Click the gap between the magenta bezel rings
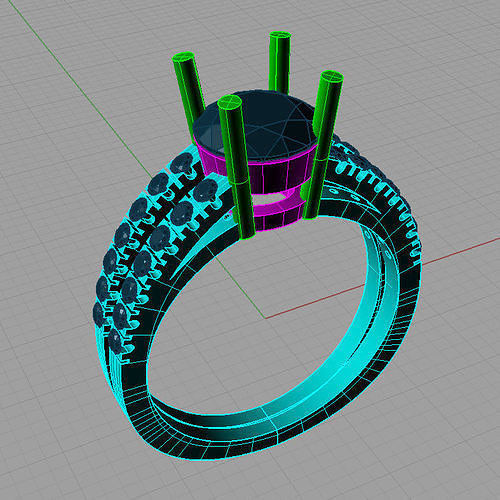 point(278,197)
